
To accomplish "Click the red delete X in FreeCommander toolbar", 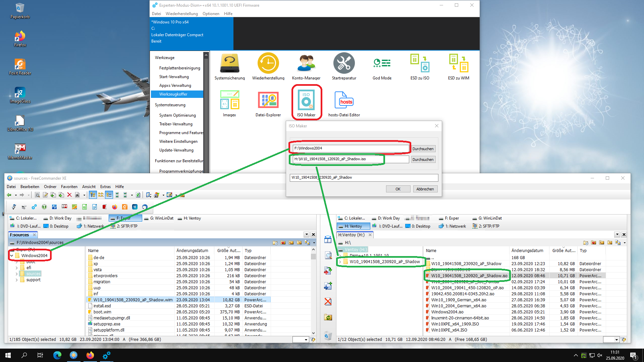I will tap(69, 195).
